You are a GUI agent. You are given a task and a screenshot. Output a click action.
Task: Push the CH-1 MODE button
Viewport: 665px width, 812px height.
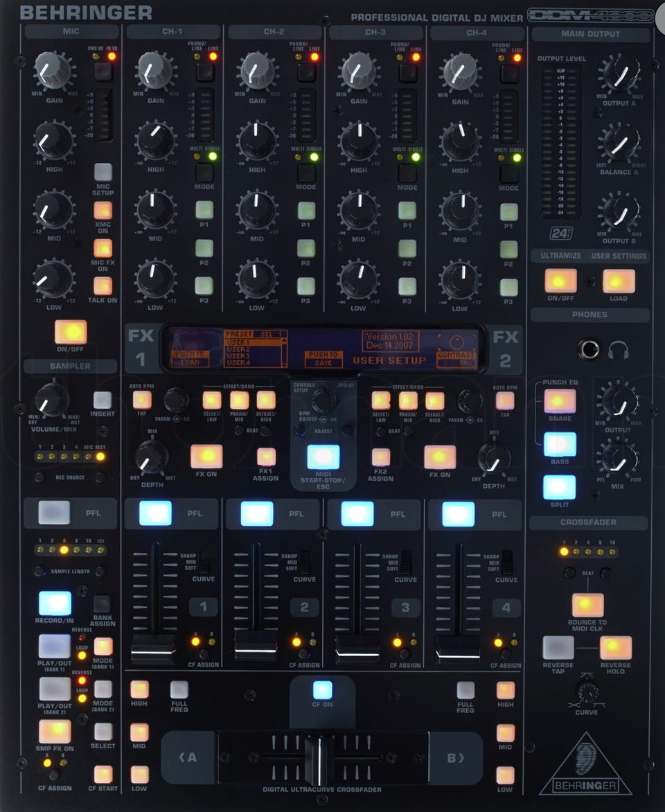[204, 173]
